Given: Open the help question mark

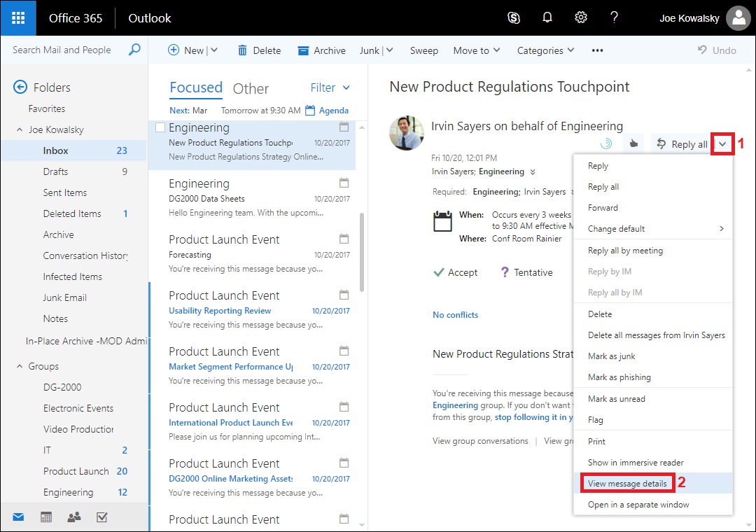Looking at the screenshot, I should click(614, 17).
